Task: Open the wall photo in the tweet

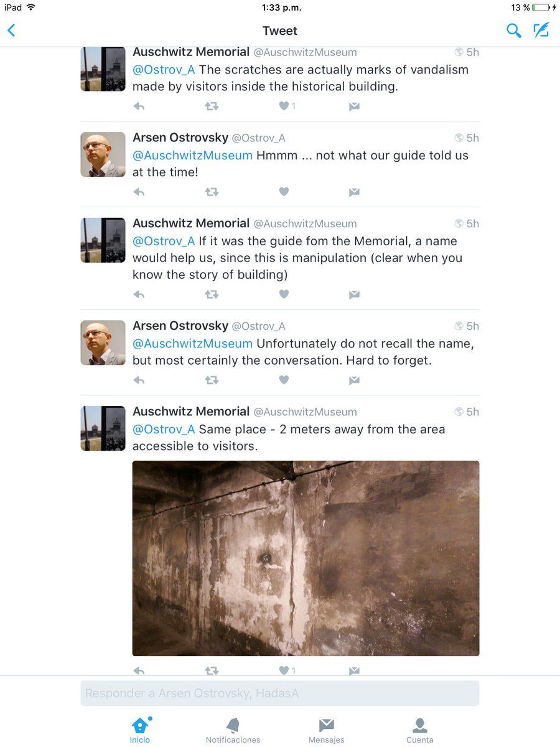Action: tap(306, 558)
